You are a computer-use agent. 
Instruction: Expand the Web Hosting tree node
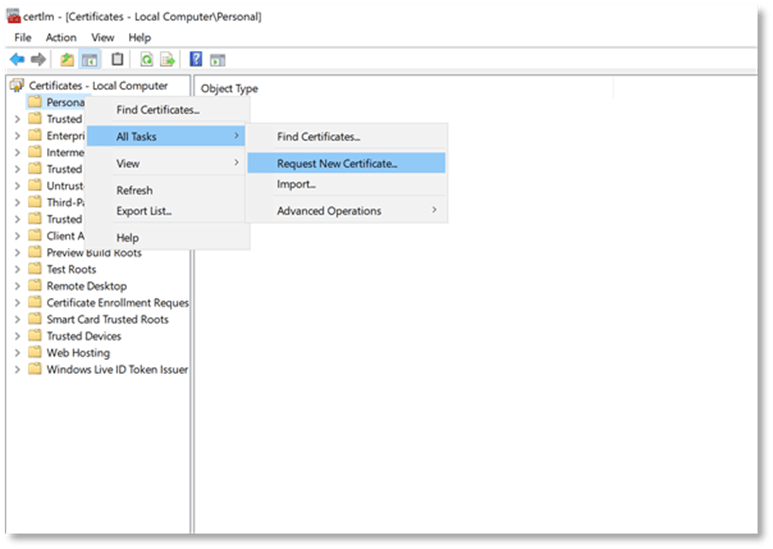[x=17, y=353]
